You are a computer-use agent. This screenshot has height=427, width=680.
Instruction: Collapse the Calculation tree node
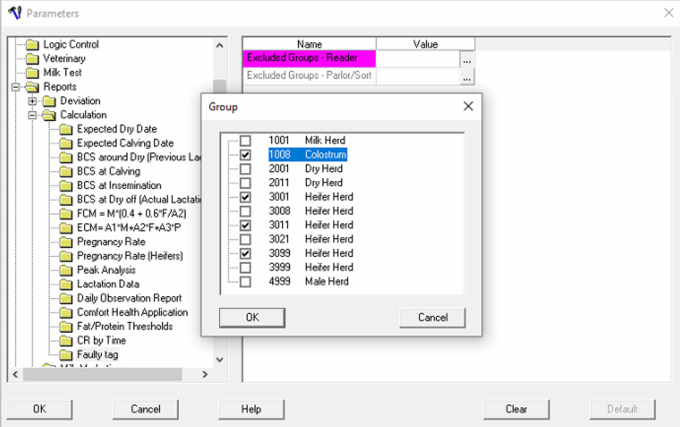click(33, 115)
